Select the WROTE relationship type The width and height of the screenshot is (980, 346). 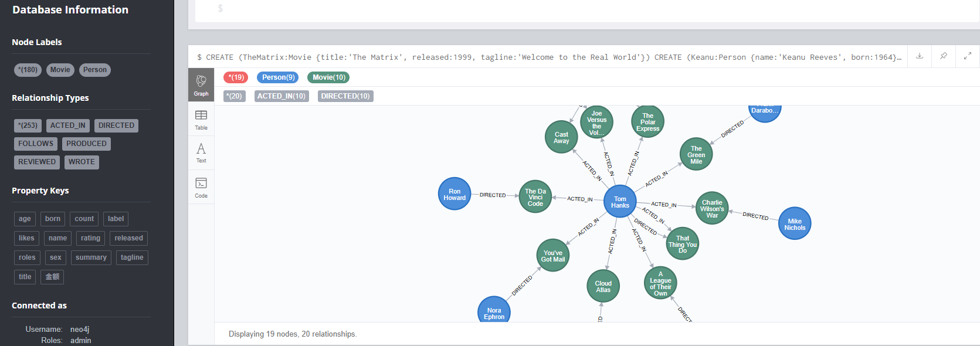(x=82, y=162)
